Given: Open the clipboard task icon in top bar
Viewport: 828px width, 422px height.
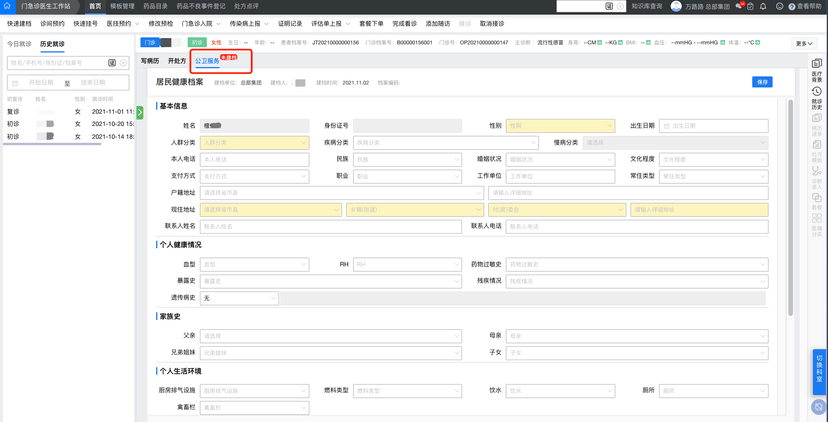Looking at the screenshot, I should [x=750, y=7].
